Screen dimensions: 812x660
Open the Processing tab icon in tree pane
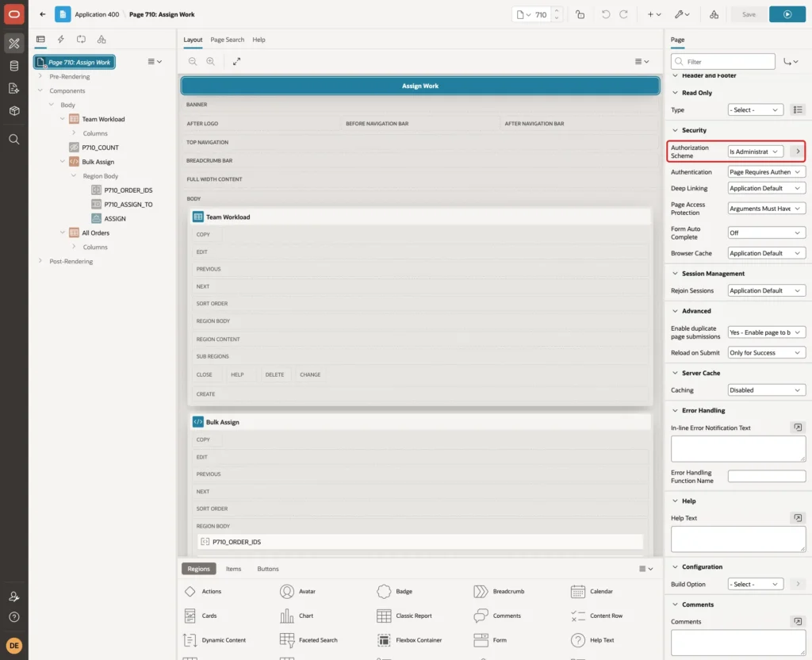(x=82, y=40)
